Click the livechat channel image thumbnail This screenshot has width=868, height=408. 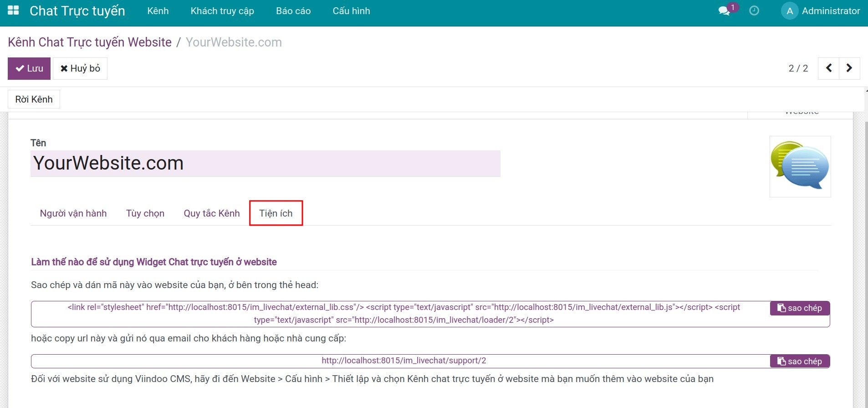800,166
